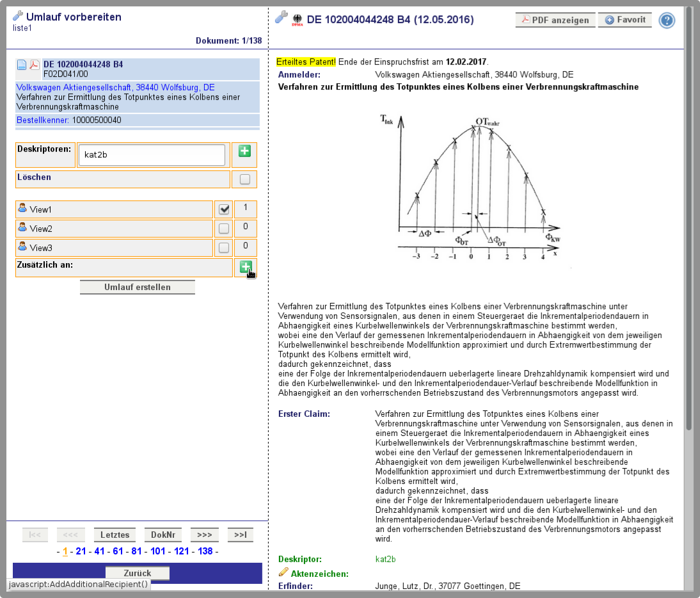
Task: Mark the patent as Favorit
Action: pyautogui.click(x=625, y=20)
